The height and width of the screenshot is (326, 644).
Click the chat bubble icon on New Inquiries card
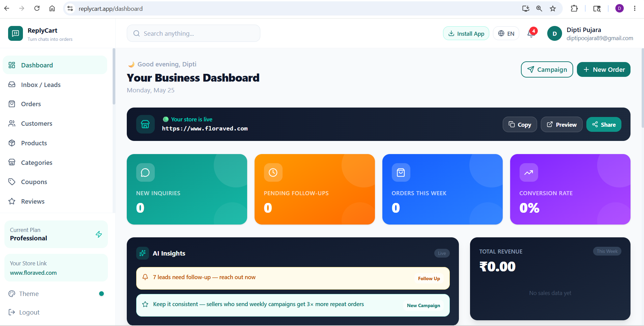[145, 173]
